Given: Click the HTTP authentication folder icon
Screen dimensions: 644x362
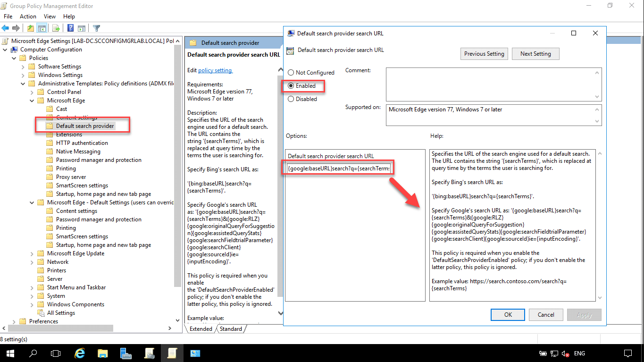Looking at the screenshot, I should coord(50,143).
